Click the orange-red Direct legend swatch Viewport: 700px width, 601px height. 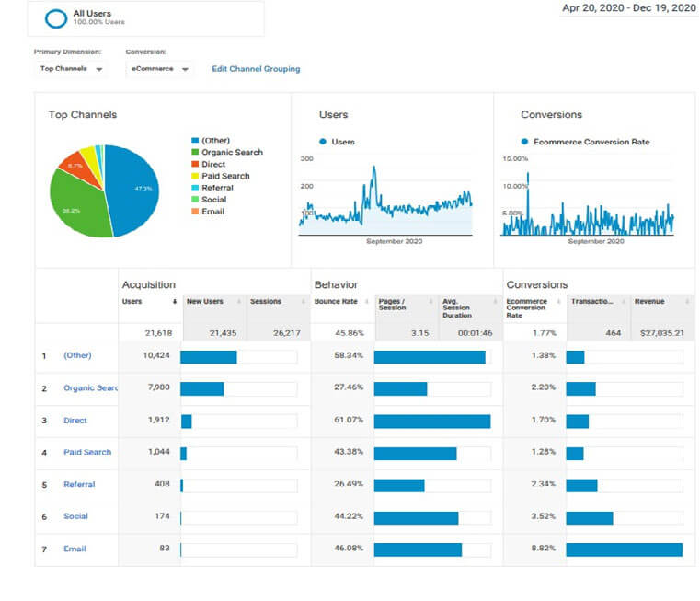[195, 164]
